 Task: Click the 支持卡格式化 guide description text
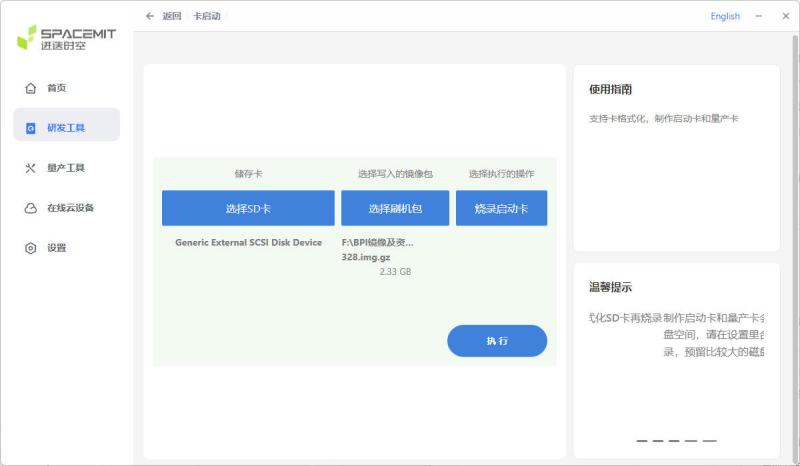[663, 119]
